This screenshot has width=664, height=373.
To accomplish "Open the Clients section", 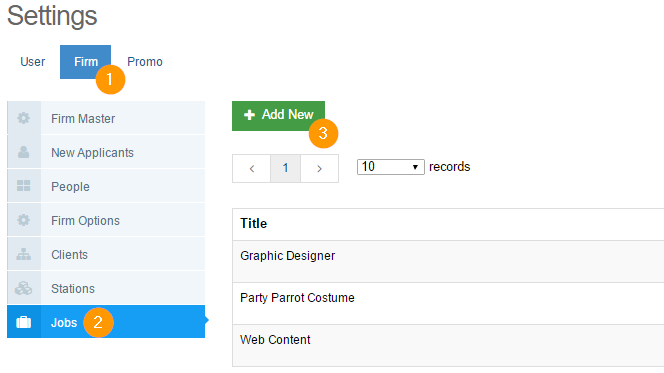I will click(x=106, y=254).
